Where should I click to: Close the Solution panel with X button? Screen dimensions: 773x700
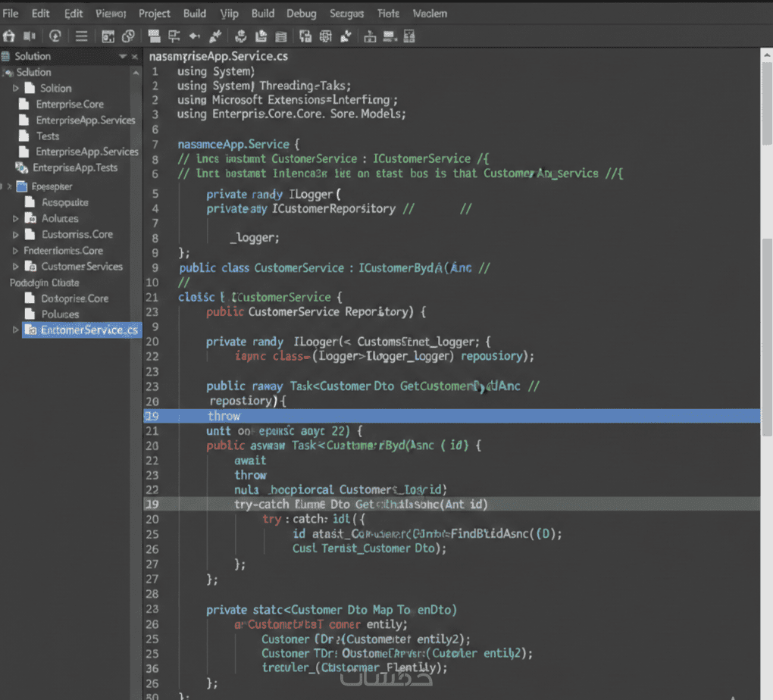coord(135,57)
